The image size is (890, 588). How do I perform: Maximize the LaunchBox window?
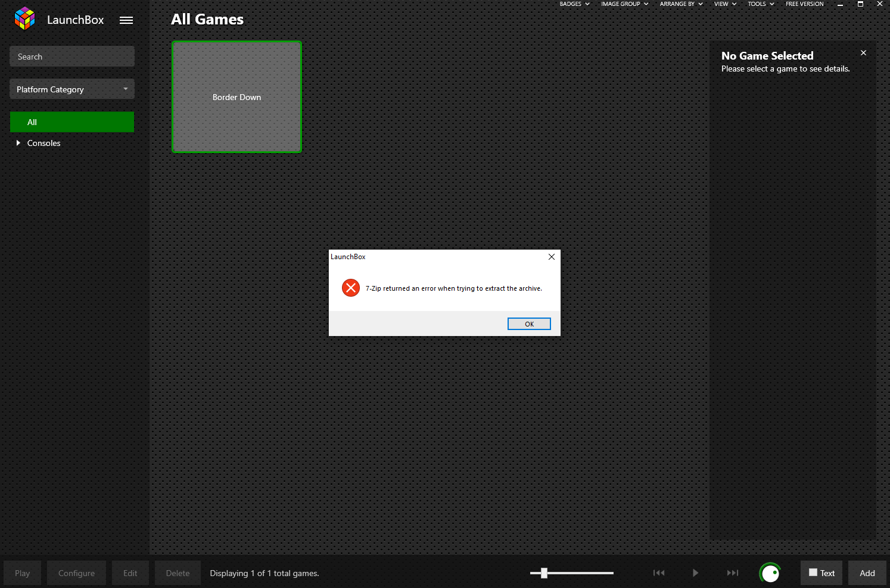point(860,4)
